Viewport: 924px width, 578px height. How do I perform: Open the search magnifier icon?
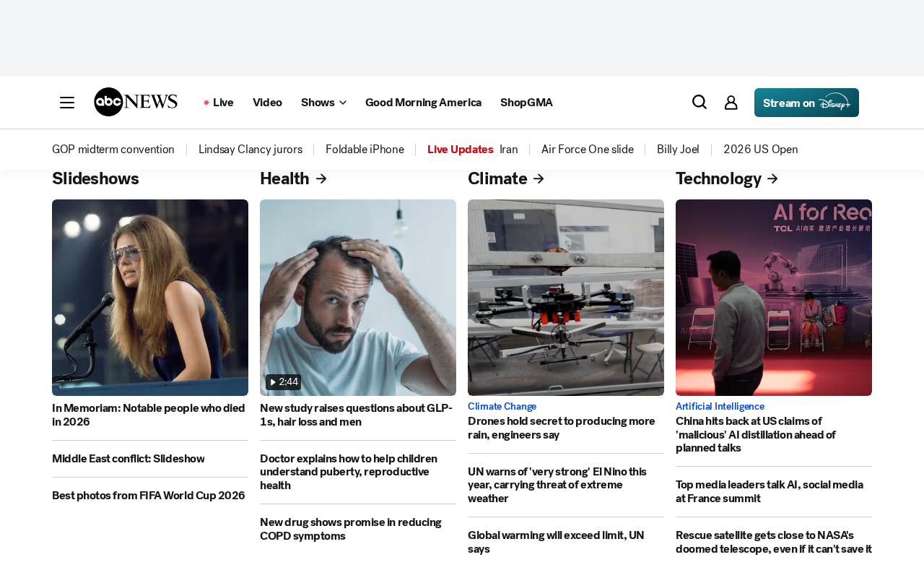pos(699,102)
